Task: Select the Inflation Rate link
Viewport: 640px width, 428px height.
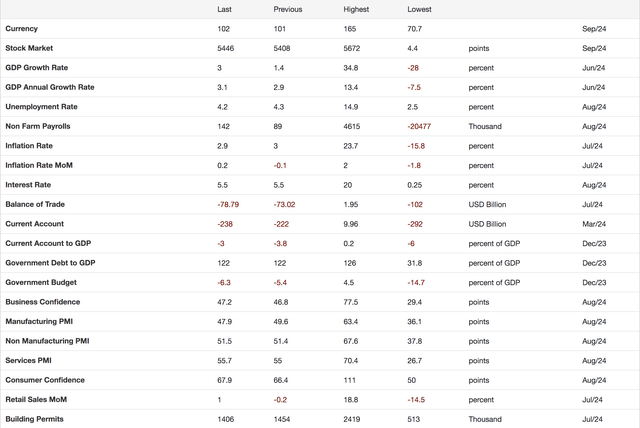Action: (29, 146)
